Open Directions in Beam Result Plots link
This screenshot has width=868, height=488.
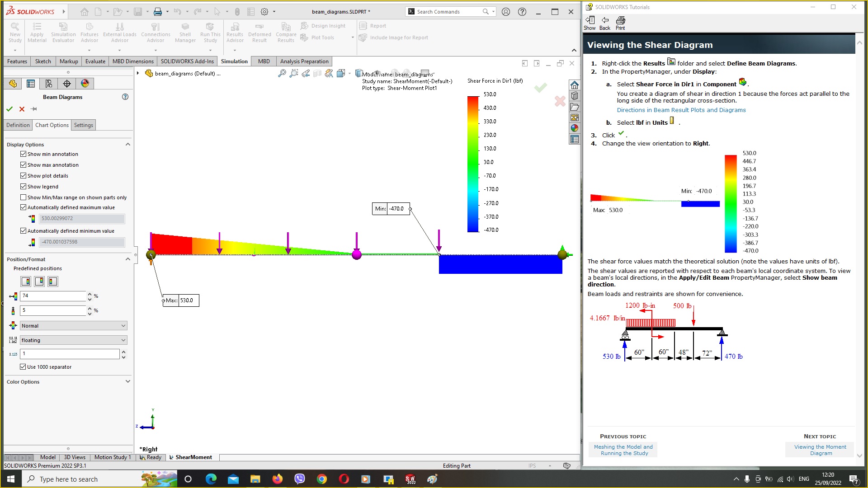[x=681, y=110]
